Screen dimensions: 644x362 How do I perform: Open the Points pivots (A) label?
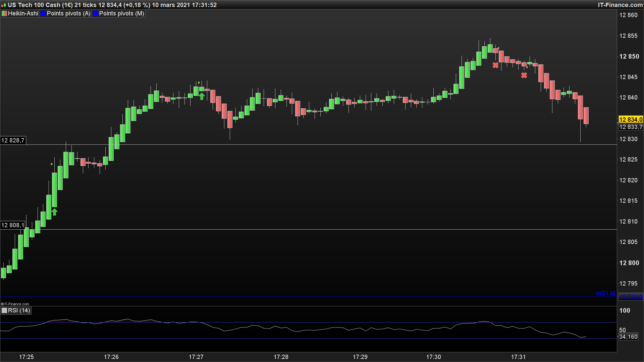[x=68, y=13]
